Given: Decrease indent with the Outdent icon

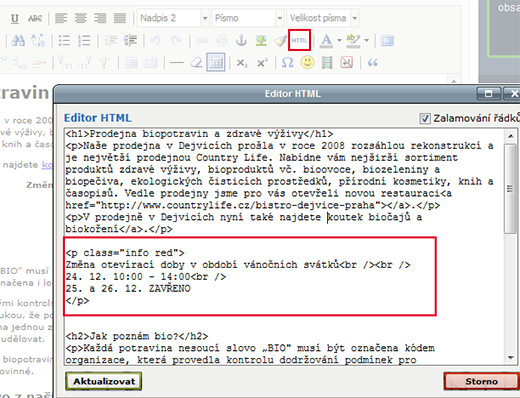Looking at the screenshot, I should (x=110, y=40).
